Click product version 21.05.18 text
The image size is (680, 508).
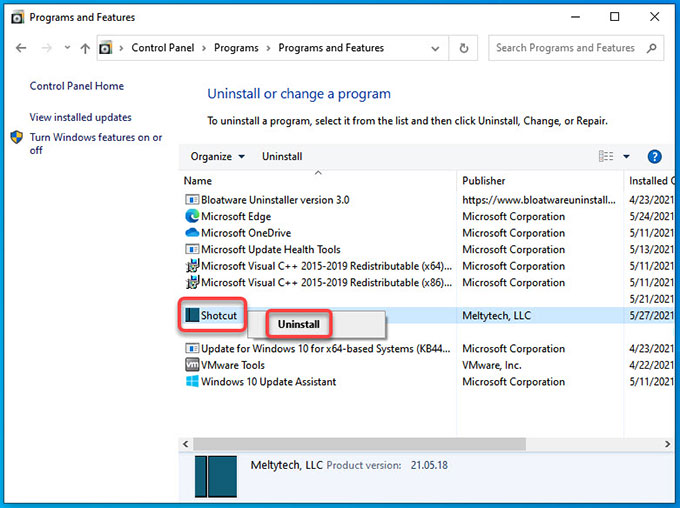pos(429,465)
